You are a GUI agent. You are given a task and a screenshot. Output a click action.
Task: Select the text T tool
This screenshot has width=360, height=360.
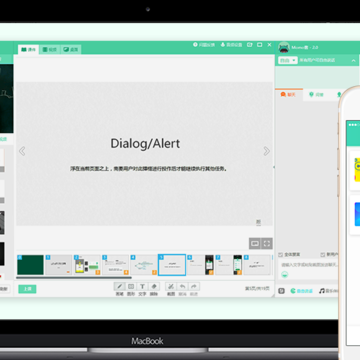pos(142,286)
